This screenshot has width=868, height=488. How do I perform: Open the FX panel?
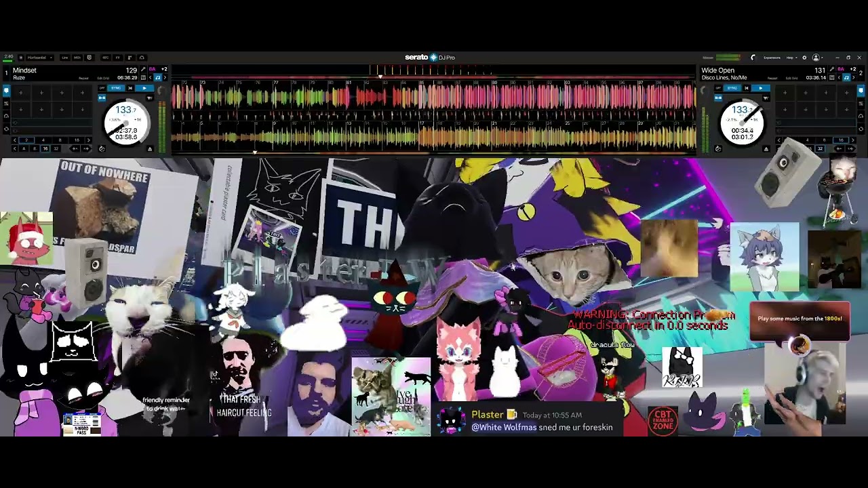[x=117, y=58]
